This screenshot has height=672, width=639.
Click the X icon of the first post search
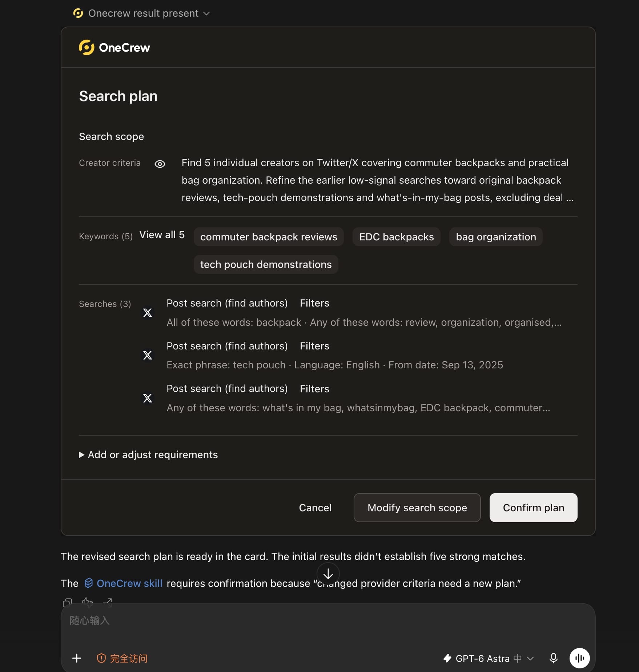(148, 313)
